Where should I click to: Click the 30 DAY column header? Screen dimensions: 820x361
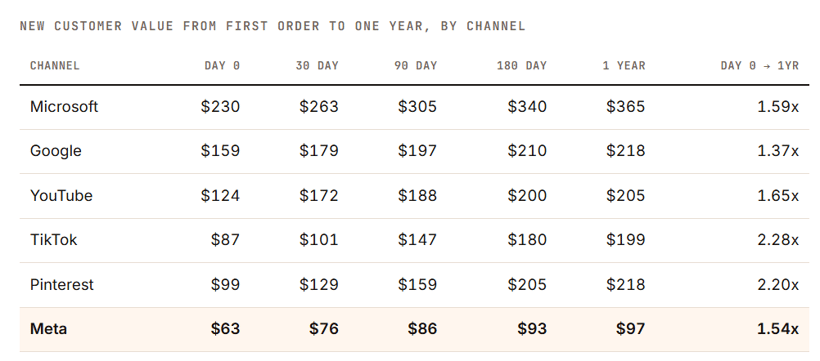[317, 66]
